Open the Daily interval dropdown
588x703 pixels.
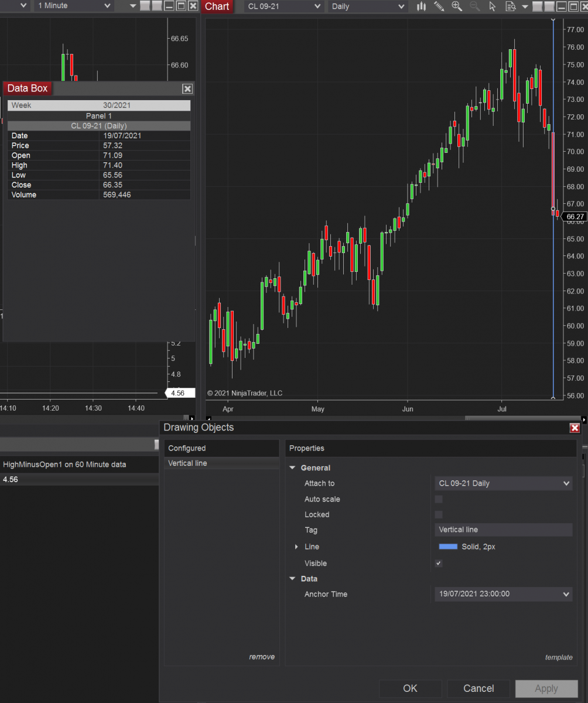pyautogui.click(x=367, y=6)
